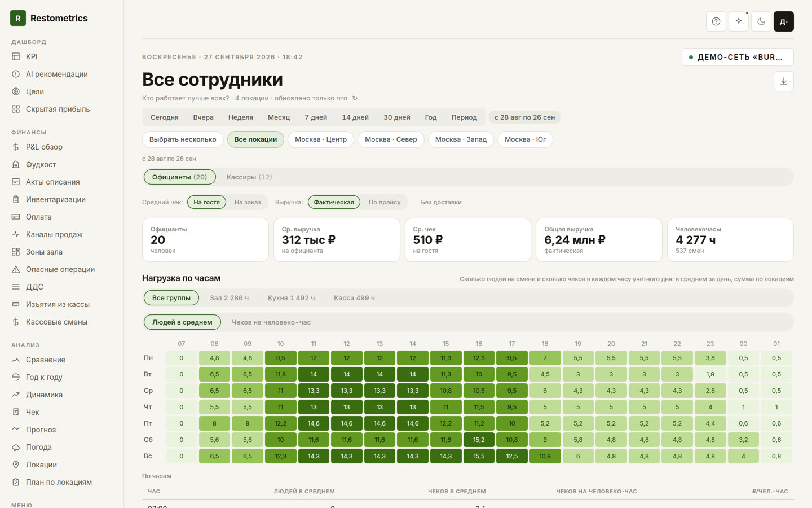Switch average check to На заказ
The width and height of the screenshot is (812, 508).
click(248, 202)
